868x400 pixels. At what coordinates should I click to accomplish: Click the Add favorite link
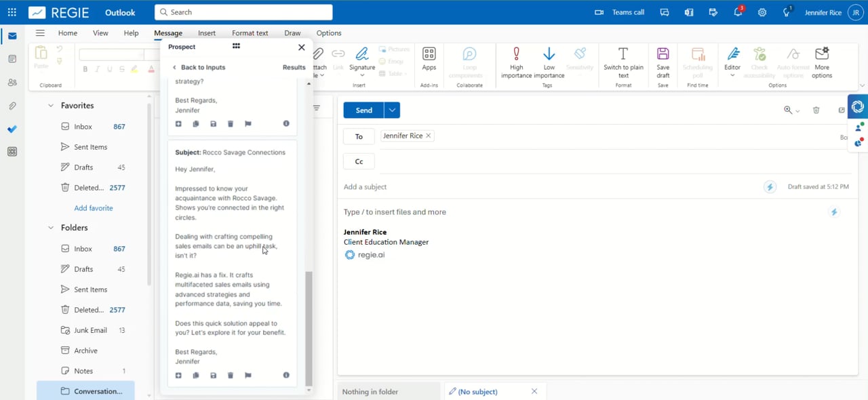click(94, 208)
